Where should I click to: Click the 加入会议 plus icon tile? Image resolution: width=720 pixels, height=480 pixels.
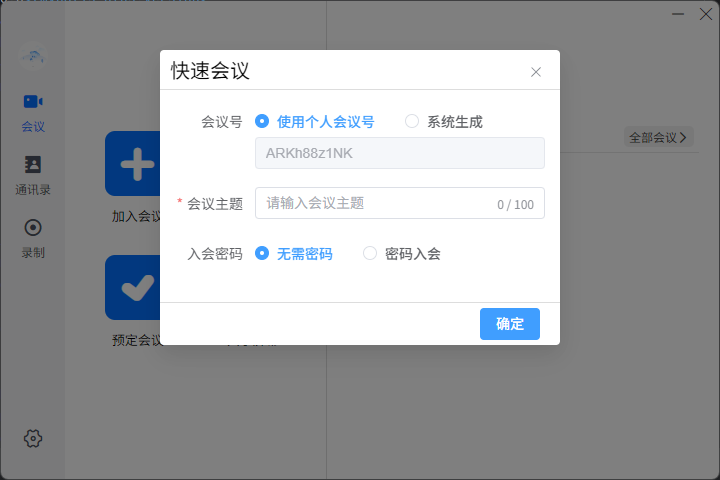click(x=133, y=164)
